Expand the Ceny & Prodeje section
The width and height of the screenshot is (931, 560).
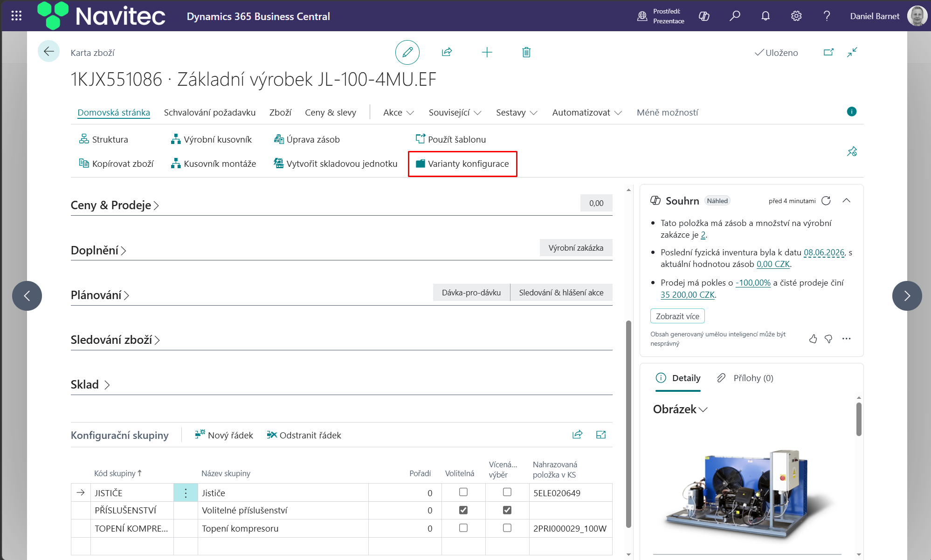pyautogui.click(x=115, y=205)
